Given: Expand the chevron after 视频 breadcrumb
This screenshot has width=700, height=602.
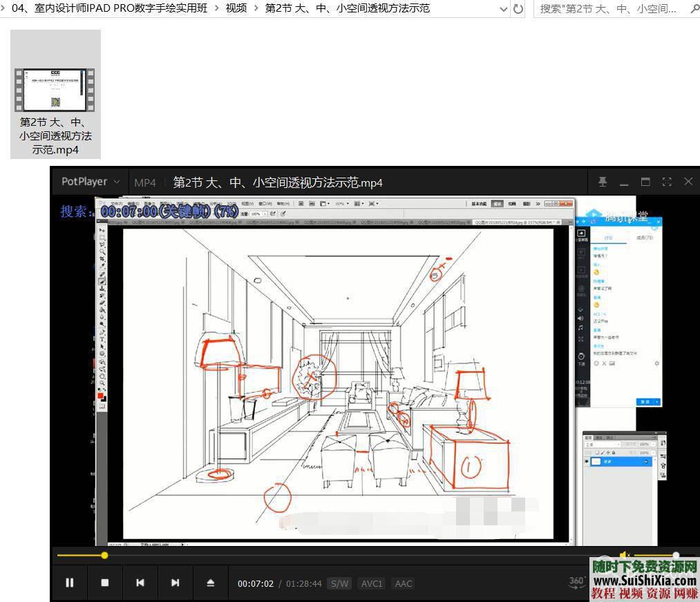Looking at the screenshot, I should [256, 8].
